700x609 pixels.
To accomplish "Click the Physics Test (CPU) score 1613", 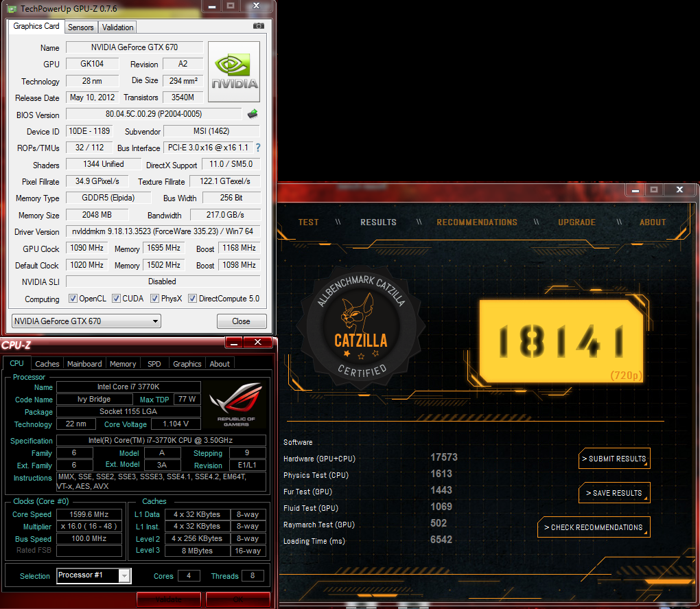I will 441,474.
